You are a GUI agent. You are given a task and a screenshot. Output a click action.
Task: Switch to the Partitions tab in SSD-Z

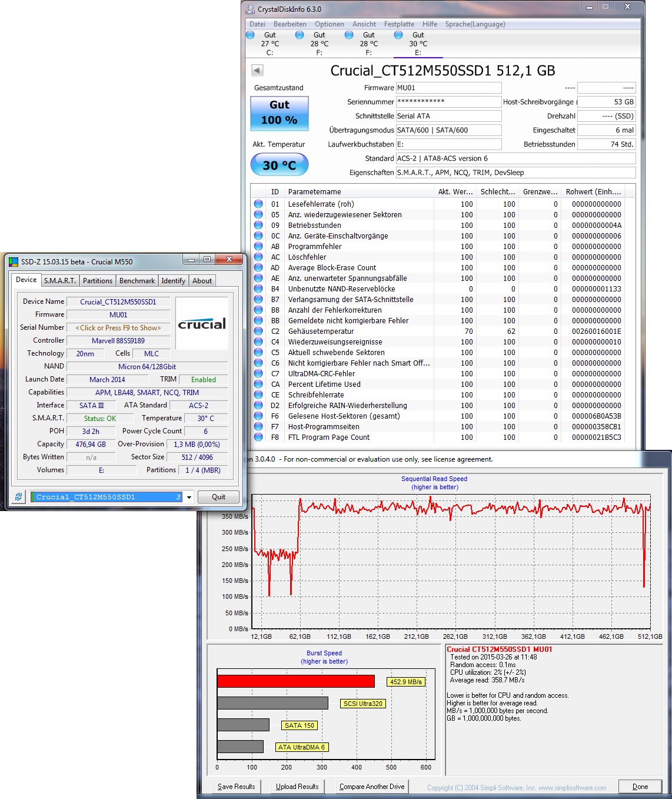(97, 281)
